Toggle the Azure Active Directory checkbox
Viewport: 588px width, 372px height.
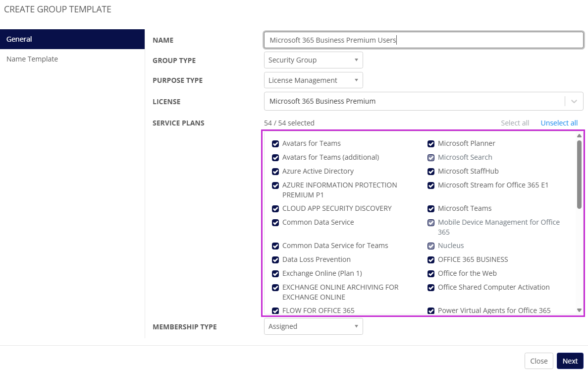coord(275,172)
